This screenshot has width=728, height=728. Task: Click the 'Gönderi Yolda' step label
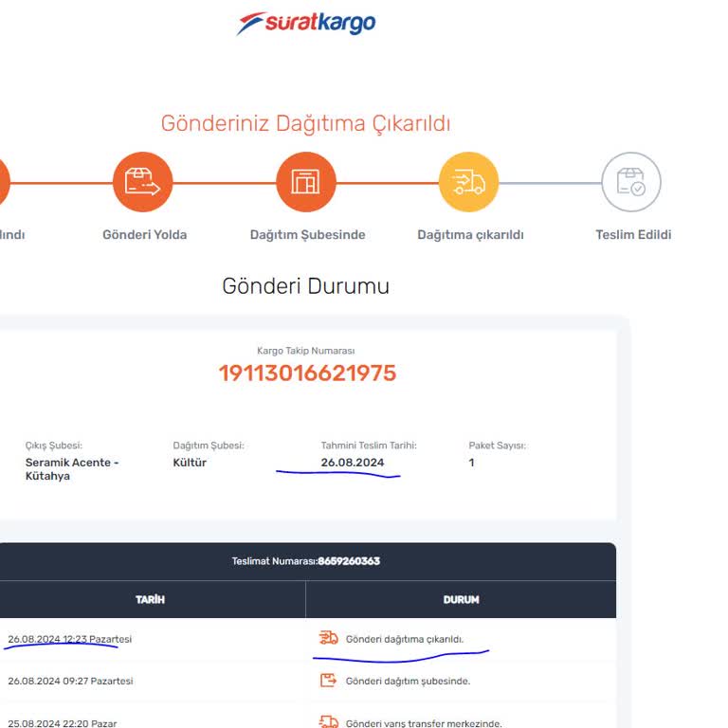(x=145, y=234)
